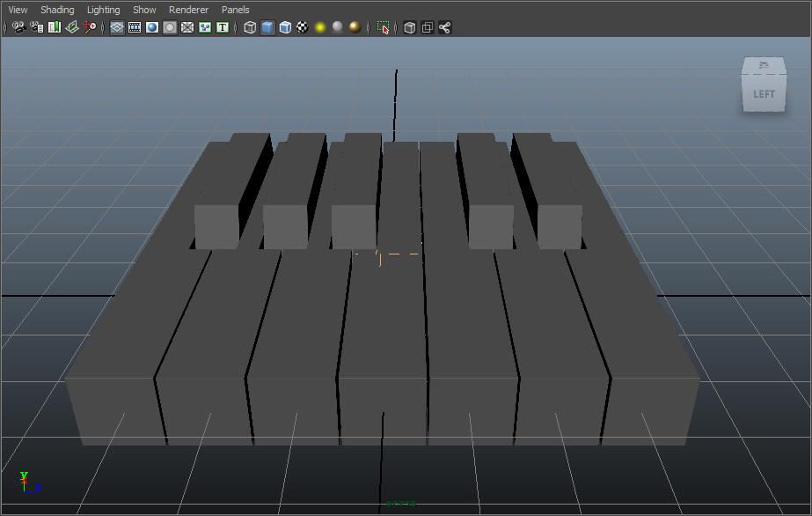Open the Shading menu
Image resolution: width=812 pixels, height=516 pixels.
coord(57,10)
